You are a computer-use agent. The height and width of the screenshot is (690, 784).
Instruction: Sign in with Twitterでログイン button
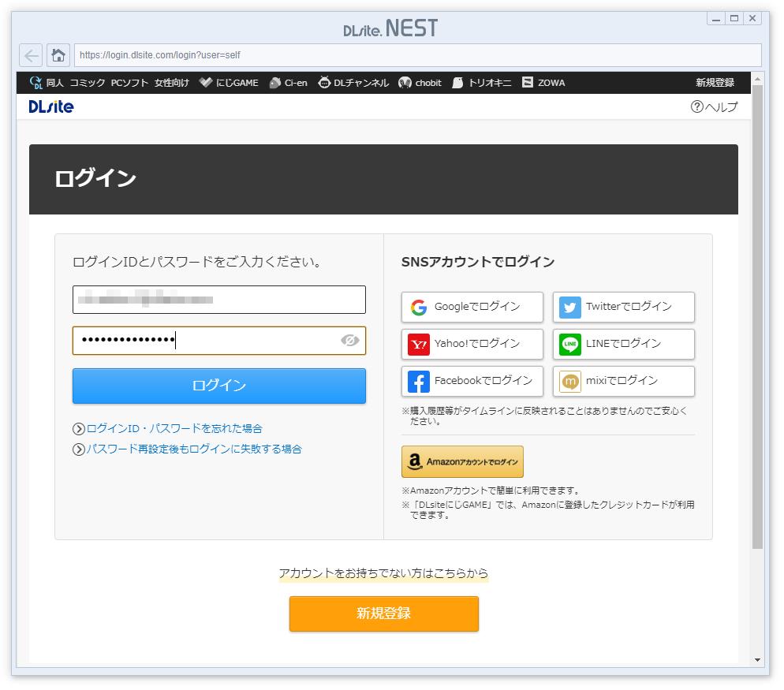point(624,307)
